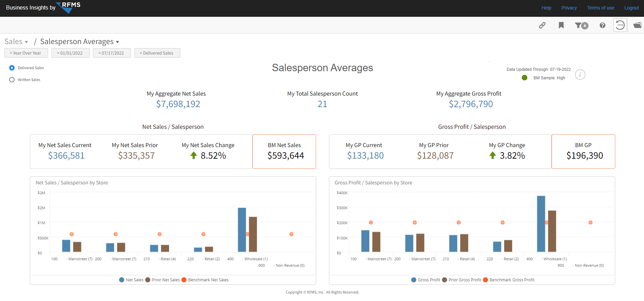
Task: Toggle the Prior Gross Profit legend swatch
Action: pos(444,280)
